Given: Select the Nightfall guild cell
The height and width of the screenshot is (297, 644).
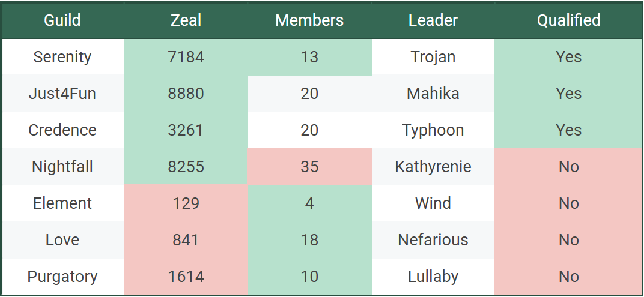Looking at the screenshot, I should (62, 167).
